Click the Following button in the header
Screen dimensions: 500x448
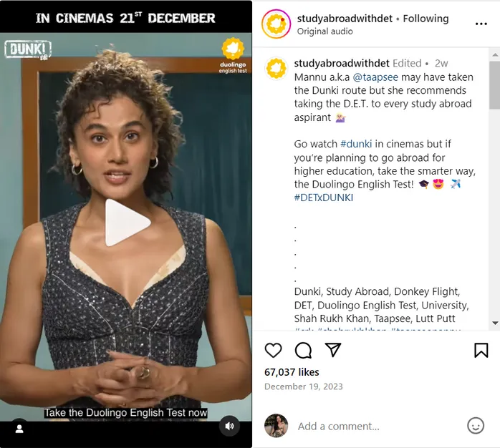click(x=426, y=19)
